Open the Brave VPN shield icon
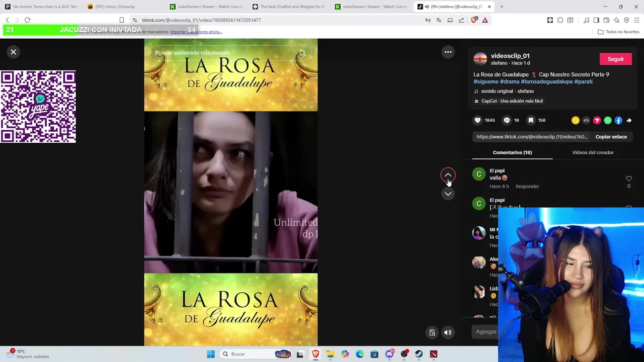The image size is (644, 362). [626, 20]
